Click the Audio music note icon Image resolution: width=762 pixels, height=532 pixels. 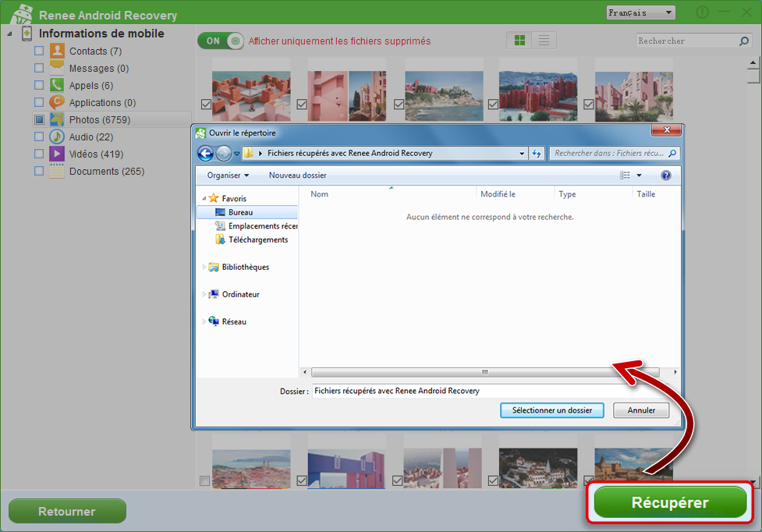[x=57, y=137]
